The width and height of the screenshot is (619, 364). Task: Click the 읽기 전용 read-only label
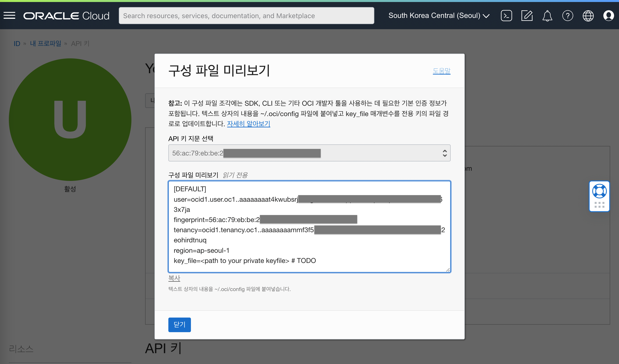(x=235, y=175)
